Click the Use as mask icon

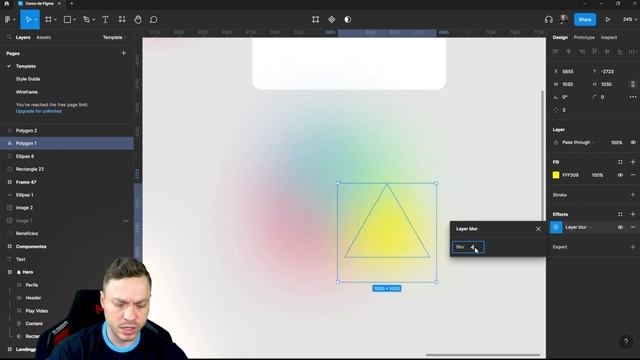[347, 20]
